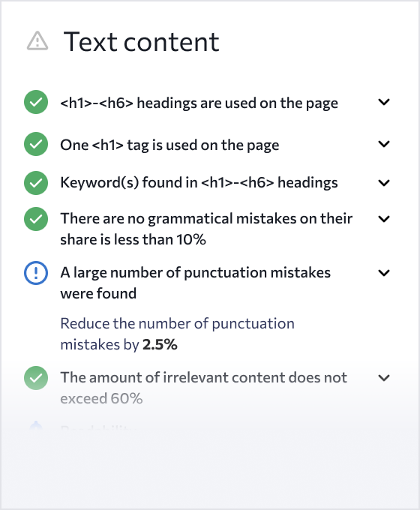Click the faded icon at the list bottom
This screenshot has width=420, height=510.
pyautogui.click(x=36, y=425)
